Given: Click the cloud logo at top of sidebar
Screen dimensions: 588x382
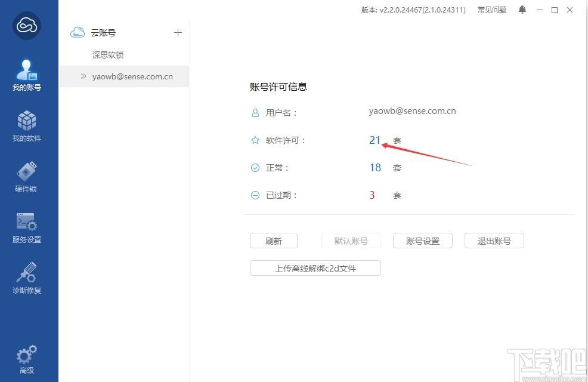Looking at the screenshot, I should [x=27, y=26].
